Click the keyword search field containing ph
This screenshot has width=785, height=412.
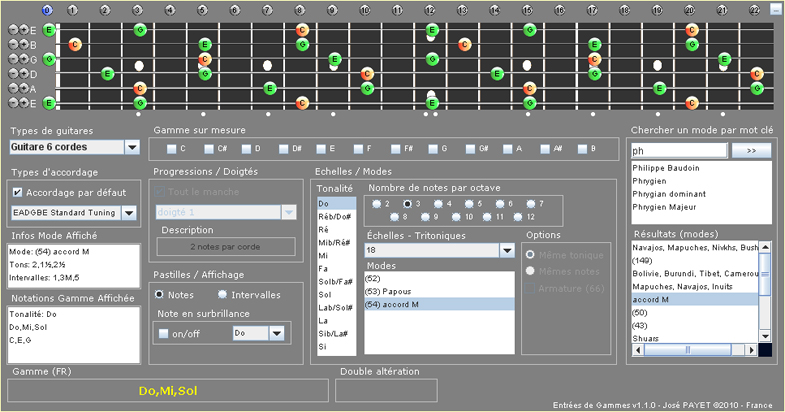[x=678, y=150]
